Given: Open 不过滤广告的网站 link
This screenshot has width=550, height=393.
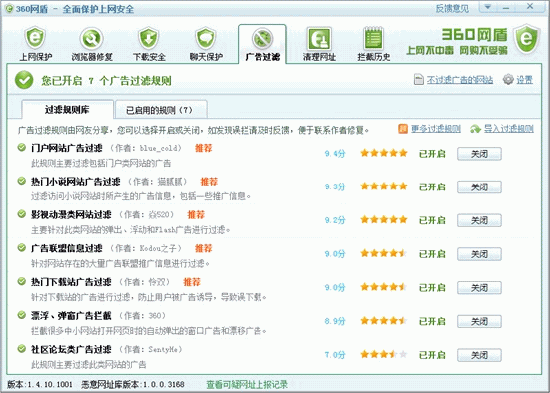Looking at the screenshot, I should point(460,80).
